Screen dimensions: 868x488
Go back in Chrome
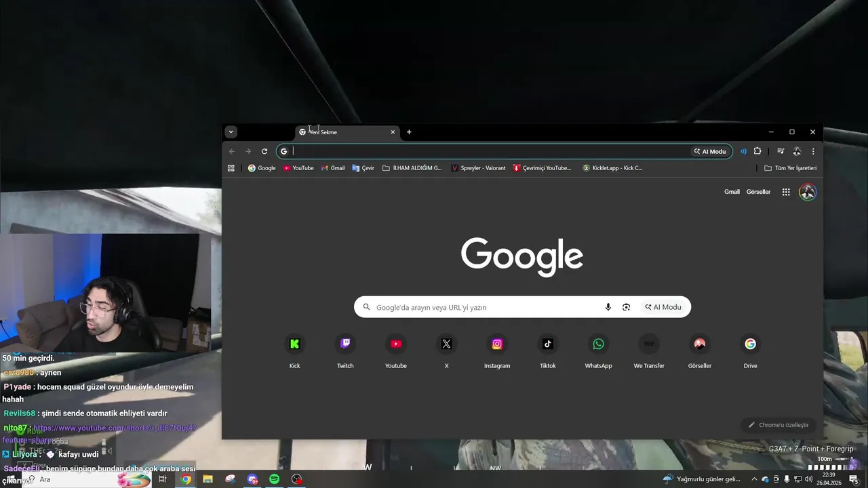click(x=232, y=151)
